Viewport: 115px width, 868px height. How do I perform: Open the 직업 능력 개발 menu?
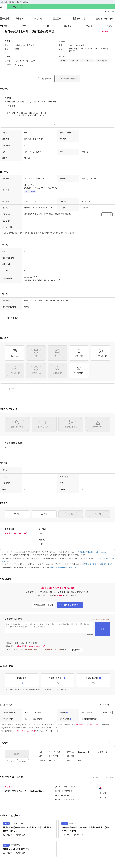tap(79, 19)
